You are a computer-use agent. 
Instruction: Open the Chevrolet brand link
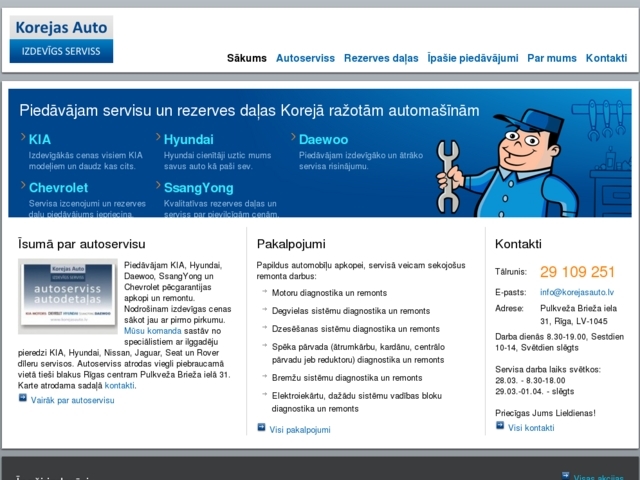pos(58,188)
